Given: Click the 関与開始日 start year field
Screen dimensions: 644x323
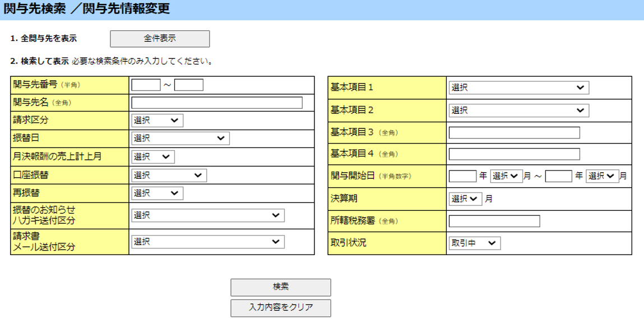Looking at the screenshot, I should coord(462,176).
